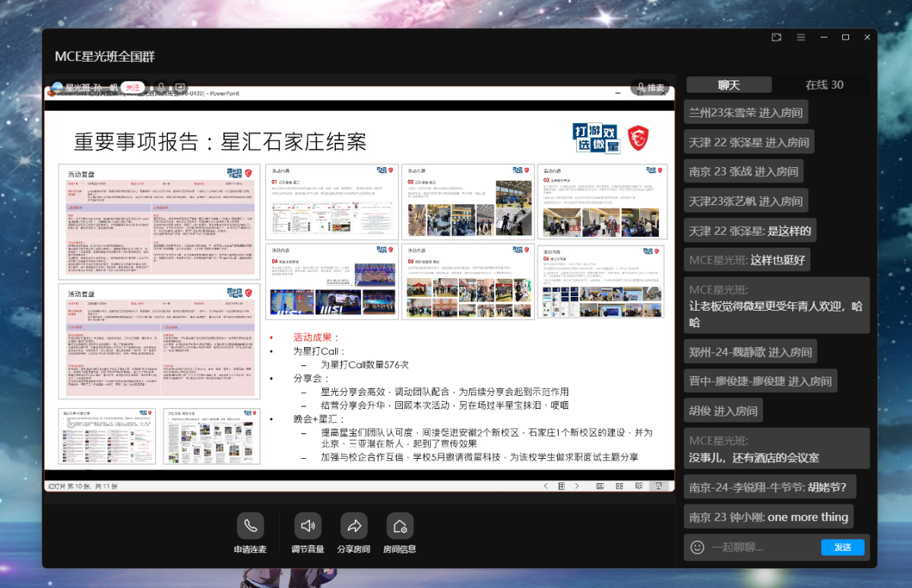The width and height of the screenshot is (912, 588).
Task: Click message 天津 22 张泽星 进入房间
Action: (749, 142)
